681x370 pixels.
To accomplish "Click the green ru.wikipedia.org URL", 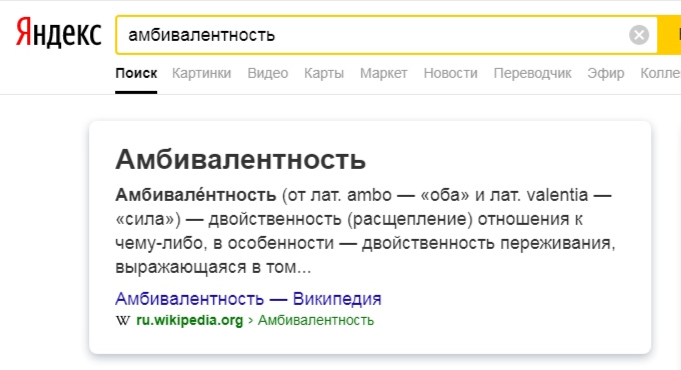I will (x=190, y=320).
